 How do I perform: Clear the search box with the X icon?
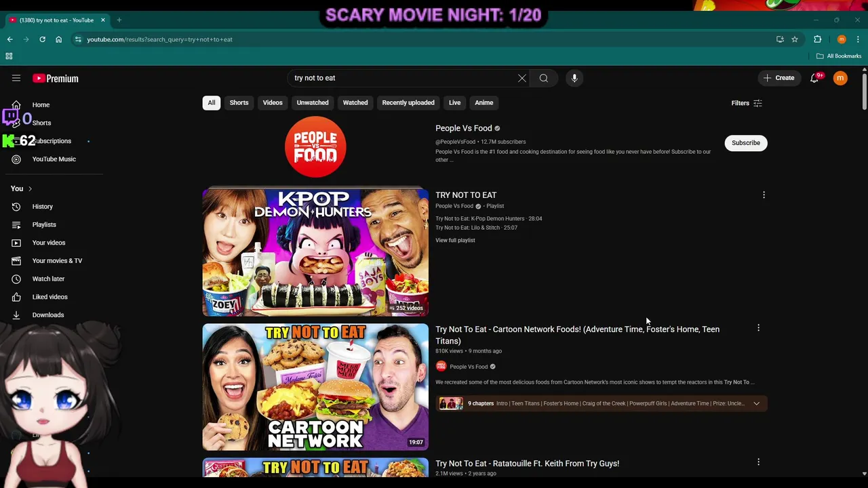522,78
